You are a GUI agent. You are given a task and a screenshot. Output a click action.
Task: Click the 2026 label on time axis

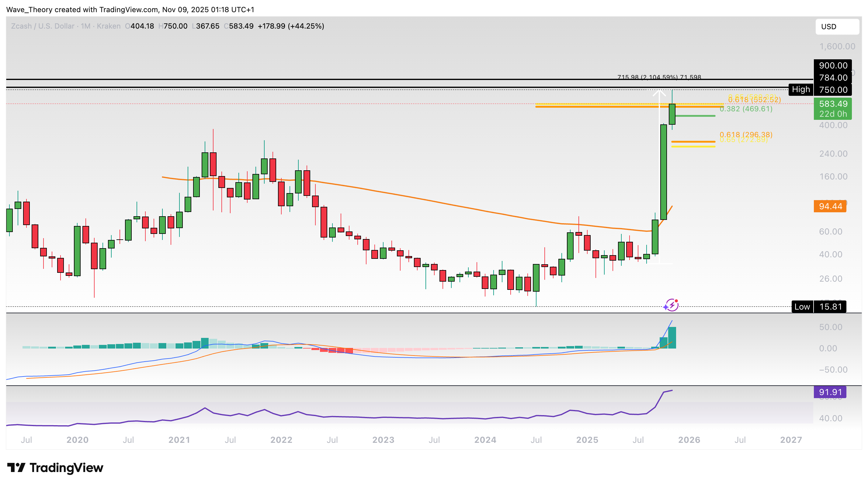[x=689, y=440]
